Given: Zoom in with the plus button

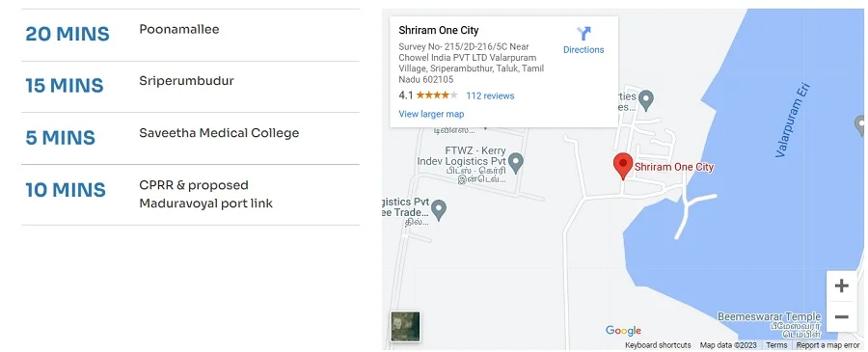Looking at the screenshot, I should 841,285.
